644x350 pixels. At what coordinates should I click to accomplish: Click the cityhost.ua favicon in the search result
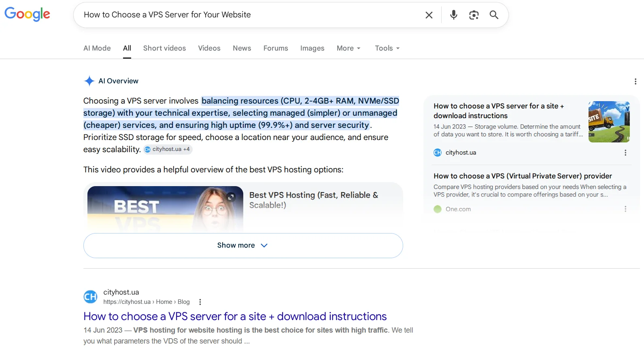tap(91, 297)
